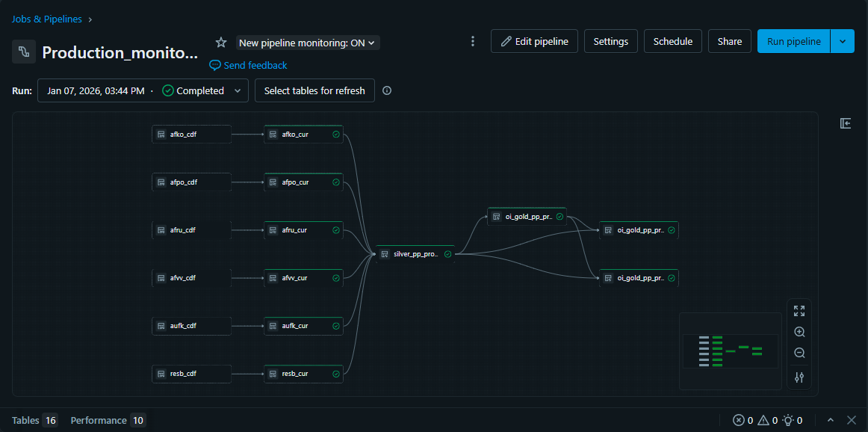Open the Send feedback link
This screenshot has height=432, width=868.
pos(248,65)
